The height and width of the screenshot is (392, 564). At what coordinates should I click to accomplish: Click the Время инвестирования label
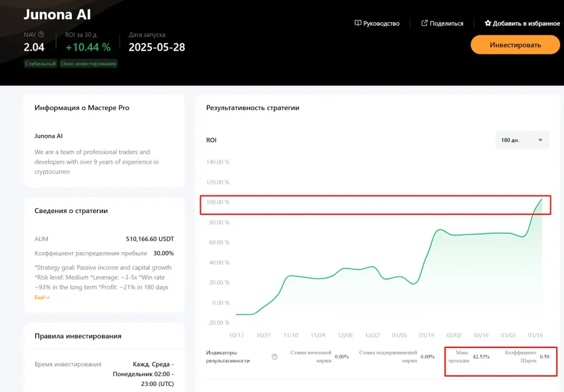point(68,364)
